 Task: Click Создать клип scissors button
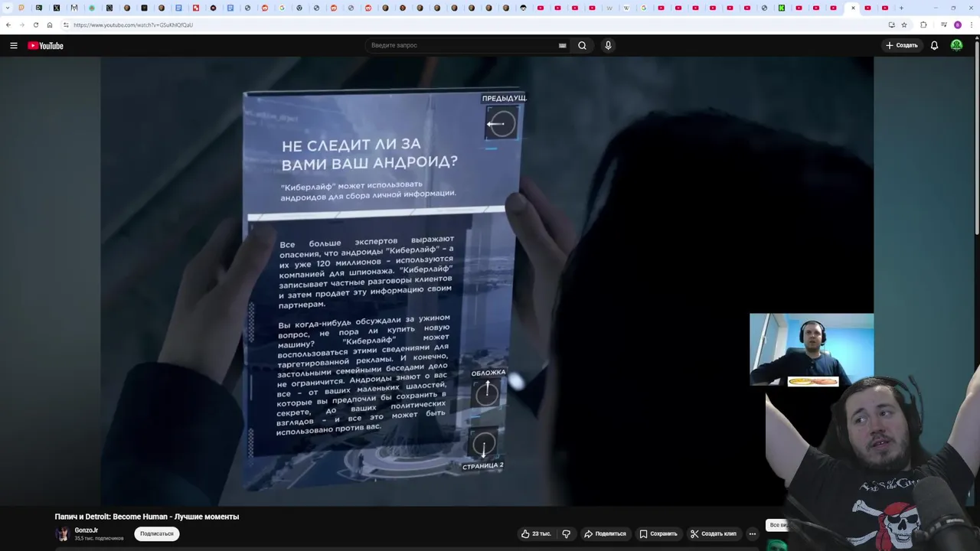[713, 533]
